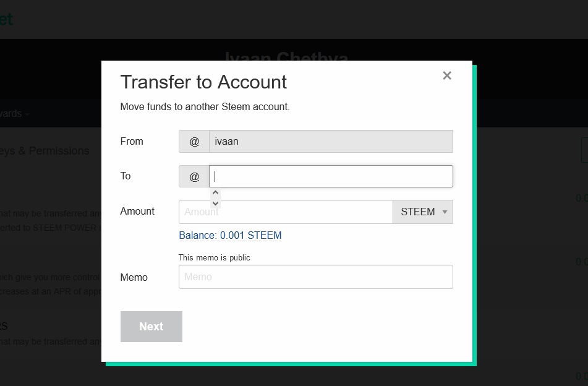Open the STEEM currency dropdown
Image resolution: width=588 pixels, height=386 pixels.
423,212
